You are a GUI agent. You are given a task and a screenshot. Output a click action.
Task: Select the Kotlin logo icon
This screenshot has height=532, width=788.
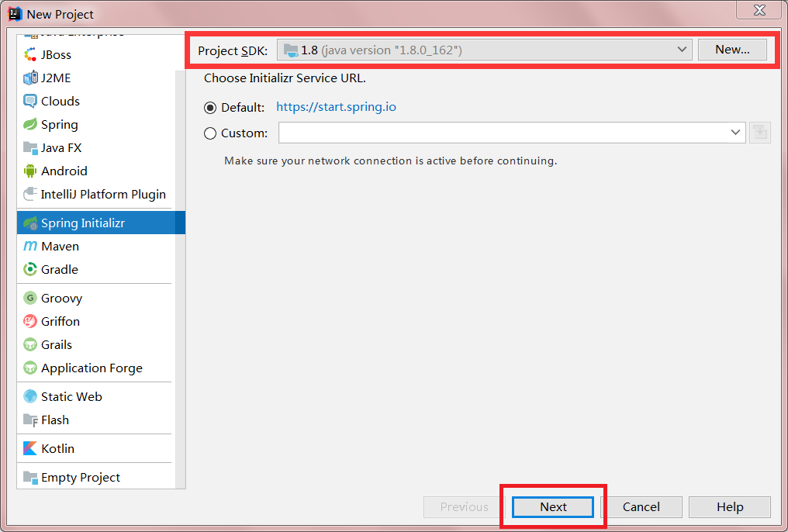tap(30, 449)
